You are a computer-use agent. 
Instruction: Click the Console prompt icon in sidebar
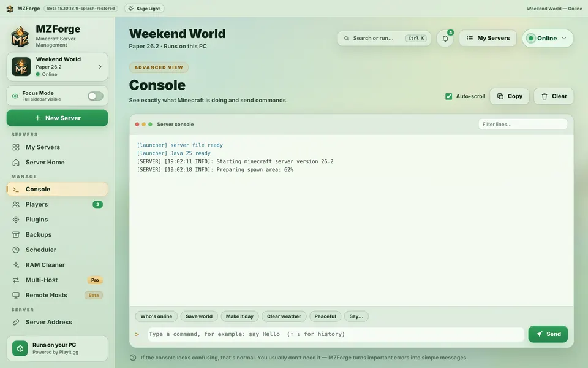coord(16,190)
